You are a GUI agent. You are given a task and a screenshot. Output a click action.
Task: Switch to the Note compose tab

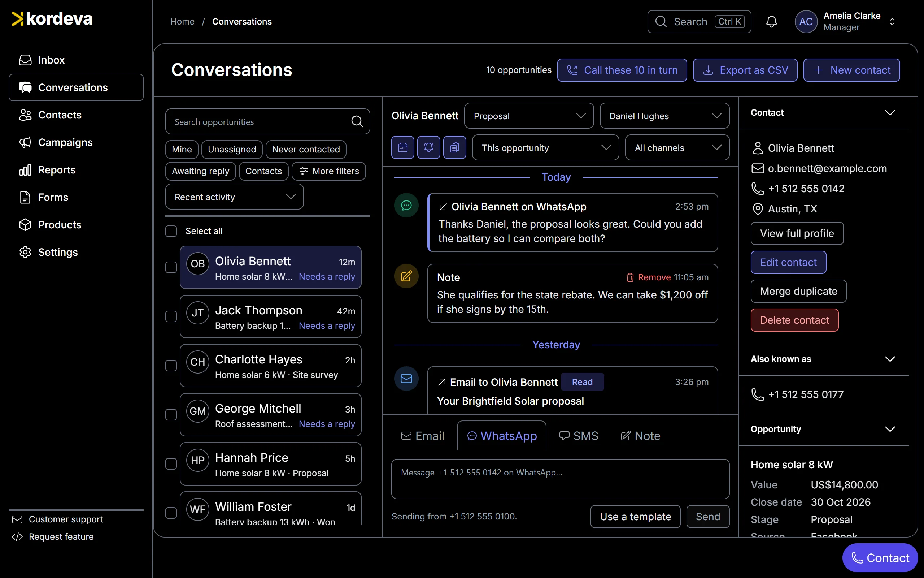640,436
